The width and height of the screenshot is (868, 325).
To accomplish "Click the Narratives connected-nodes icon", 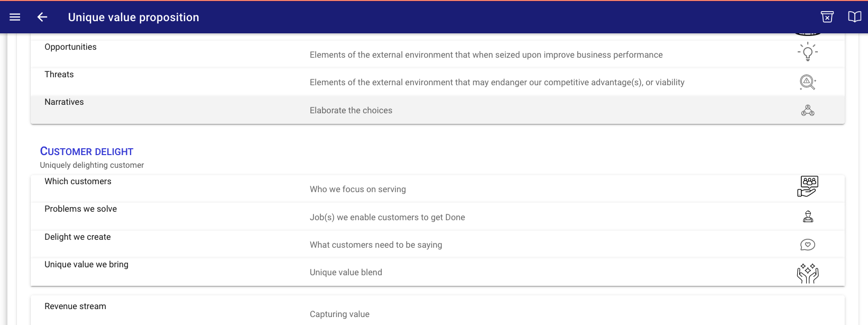I will 807,110.
